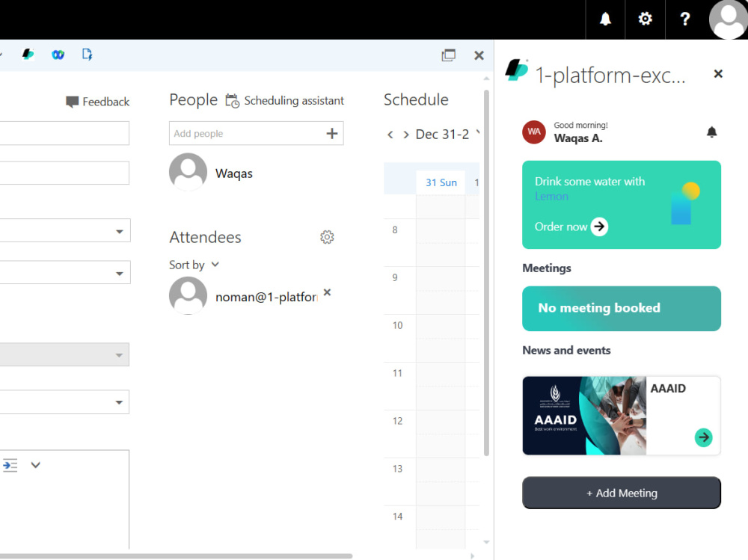748x560 pixels.
Task: Open Attendees settings gear
Action: 327,237
